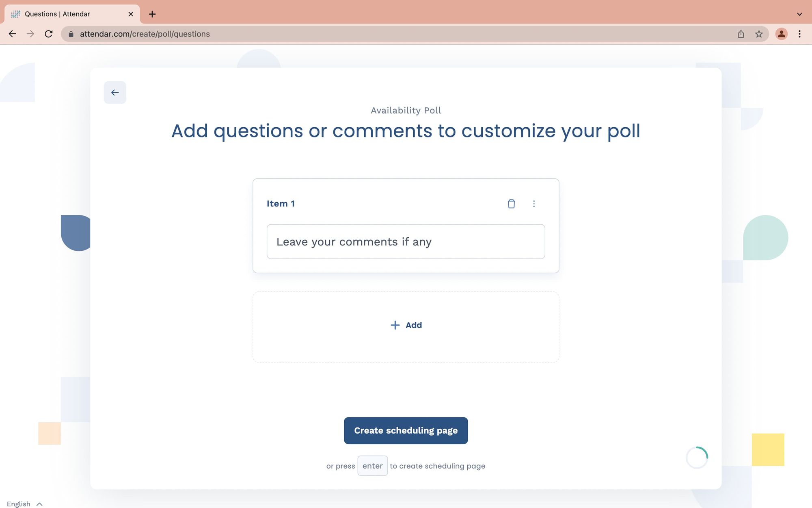Viewport: 812px width, 508px height.
Task: Expand the English language selector
Action: (25, 504)
